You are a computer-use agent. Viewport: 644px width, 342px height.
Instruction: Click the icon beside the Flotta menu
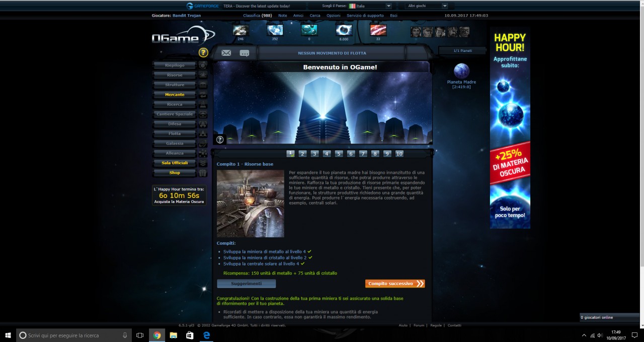(x=203, y=134)
